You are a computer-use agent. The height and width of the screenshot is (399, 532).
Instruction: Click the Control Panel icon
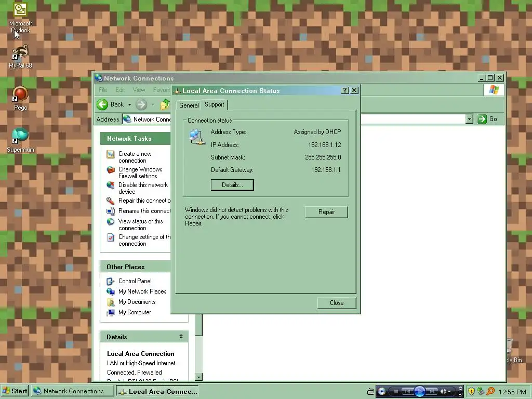(111, 281)
